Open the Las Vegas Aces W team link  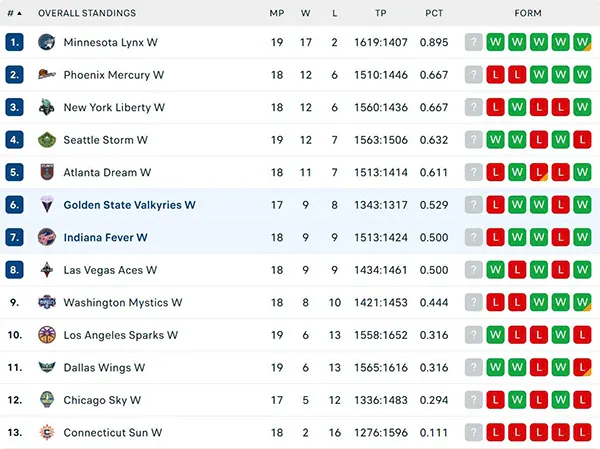coord(110,270)
